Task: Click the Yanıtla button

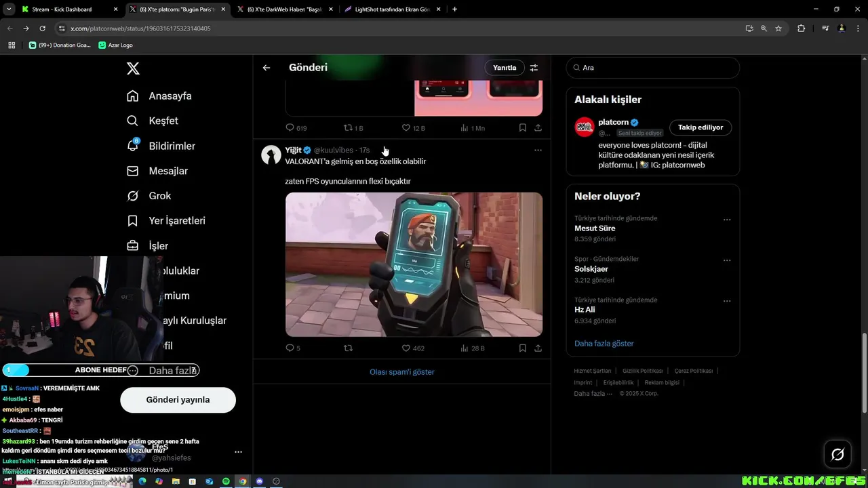Action: (505, 68)
